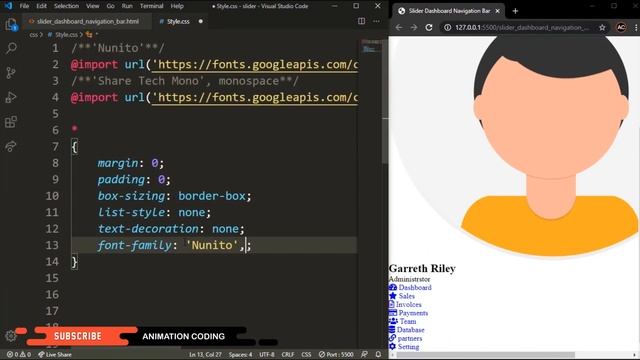
Task: Click the CRLF end-of-line status
Action: tap(288, 354)
